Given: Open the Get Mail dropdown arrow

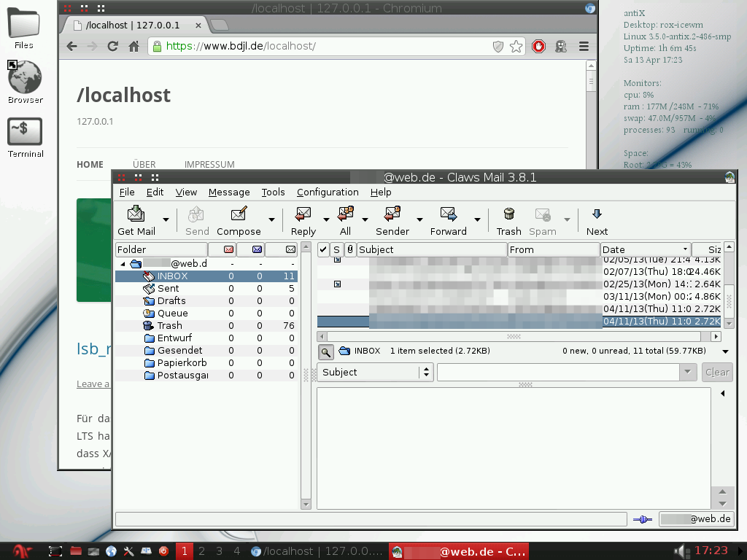Looking at the screenshot, I should pos(166,219).
